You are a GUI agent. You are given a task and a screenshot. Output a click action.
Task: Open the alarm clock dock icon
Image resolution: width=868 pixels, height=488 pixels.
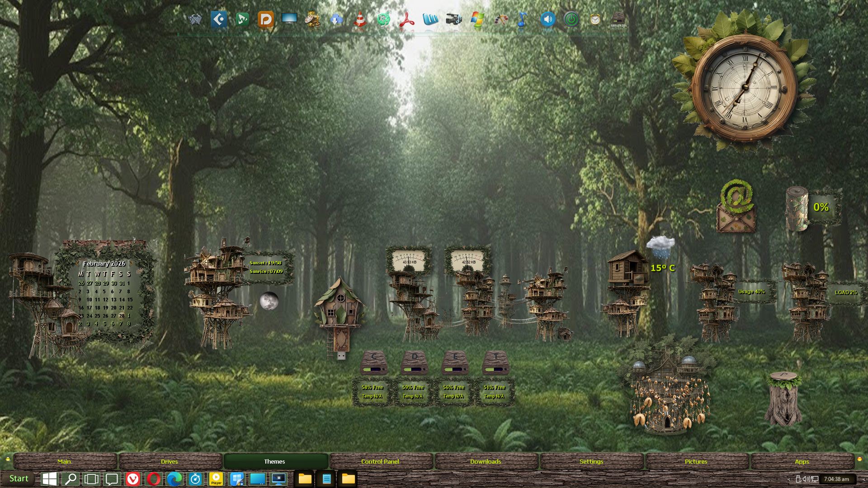pyautogui.click(x=594, y=19)
